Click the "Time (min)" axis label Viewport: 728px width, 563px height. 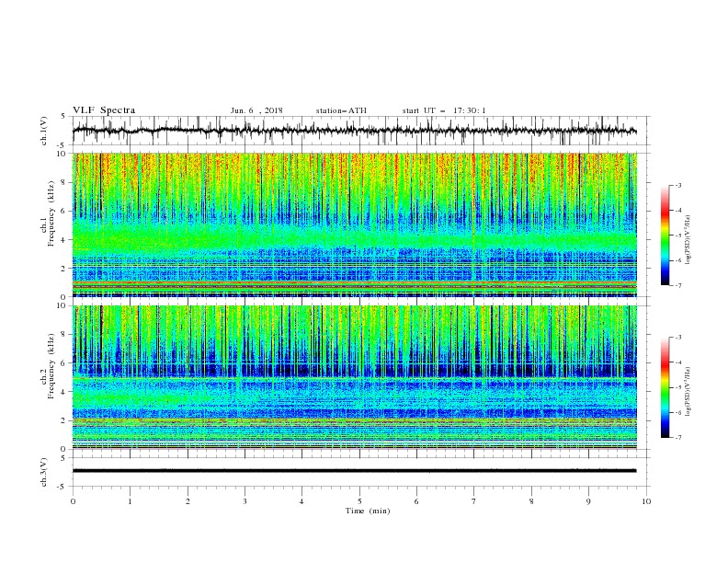coord(368,511)
